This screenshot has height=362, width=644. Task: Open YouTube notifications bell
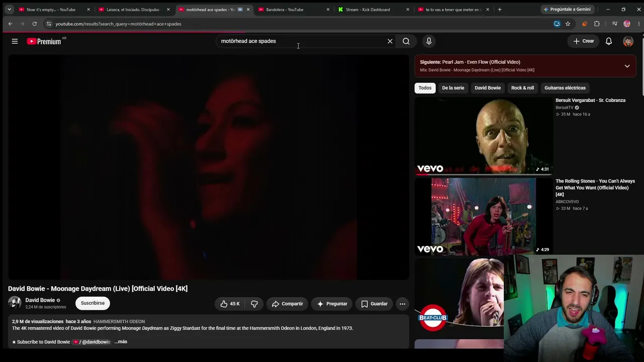(609, 41)
